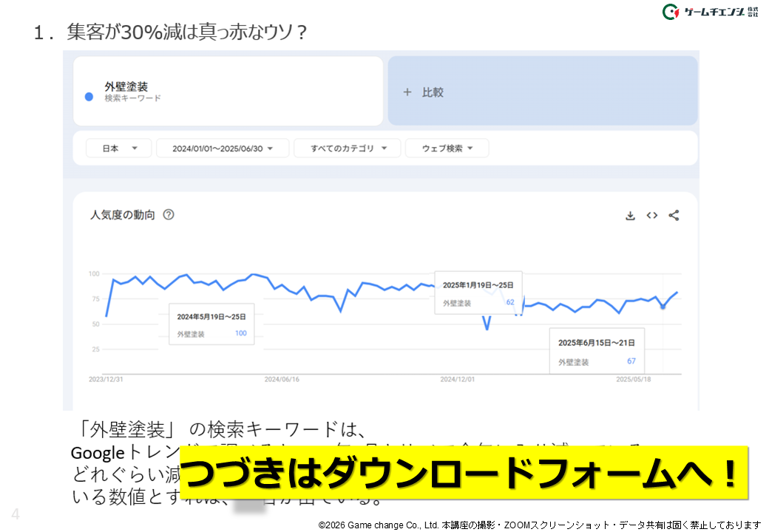Click the slide page number 4
This screenshot has height=532, width=769.
pyautogui.click(x=16, y=514)
